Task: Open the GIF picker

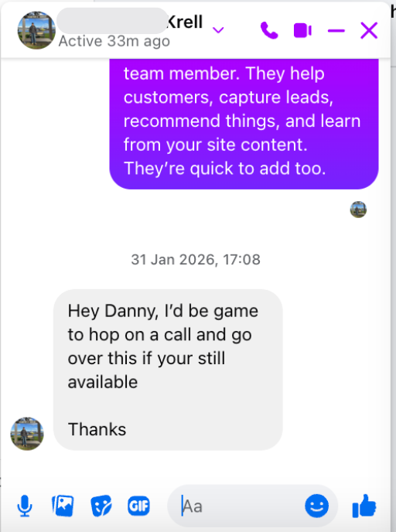Action: click(138, 506)
